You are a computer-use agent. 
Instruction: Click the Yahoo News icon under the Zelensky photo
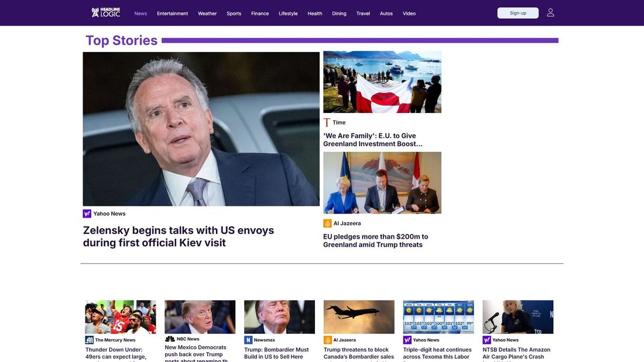click(87, 213)
